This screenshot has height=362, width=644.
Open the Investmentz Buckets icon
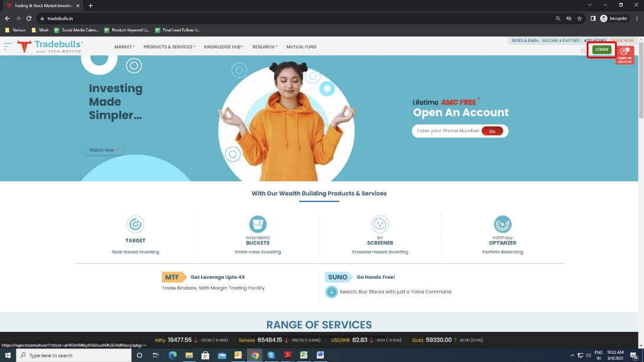pos(258,224)
